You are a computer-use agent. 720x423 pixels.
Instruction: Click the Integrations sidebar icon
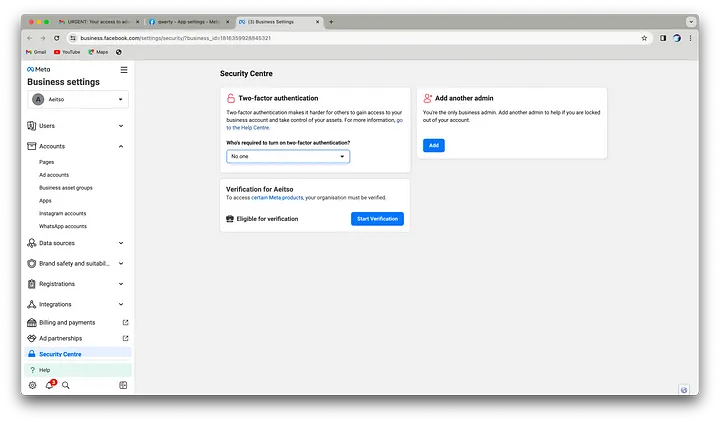point(32,305)
